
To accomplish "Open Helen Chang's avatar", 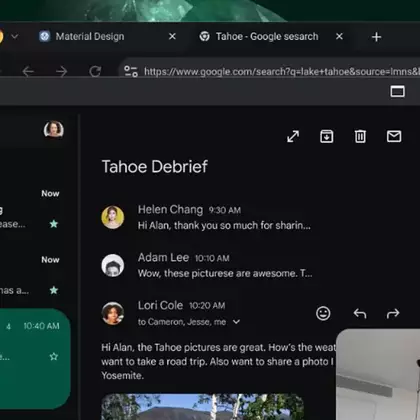I will [113, 217].
